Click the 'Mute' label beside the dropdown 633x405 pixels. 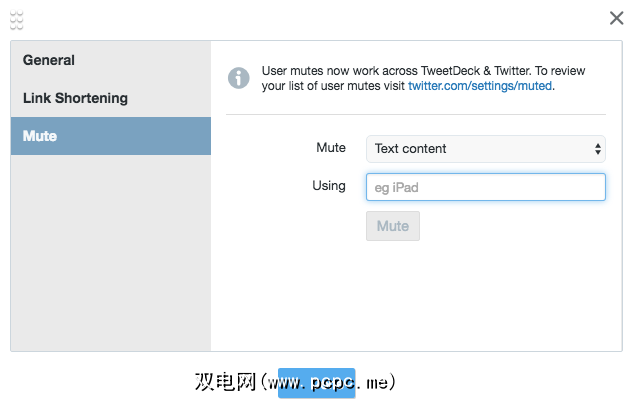[331, 148]
